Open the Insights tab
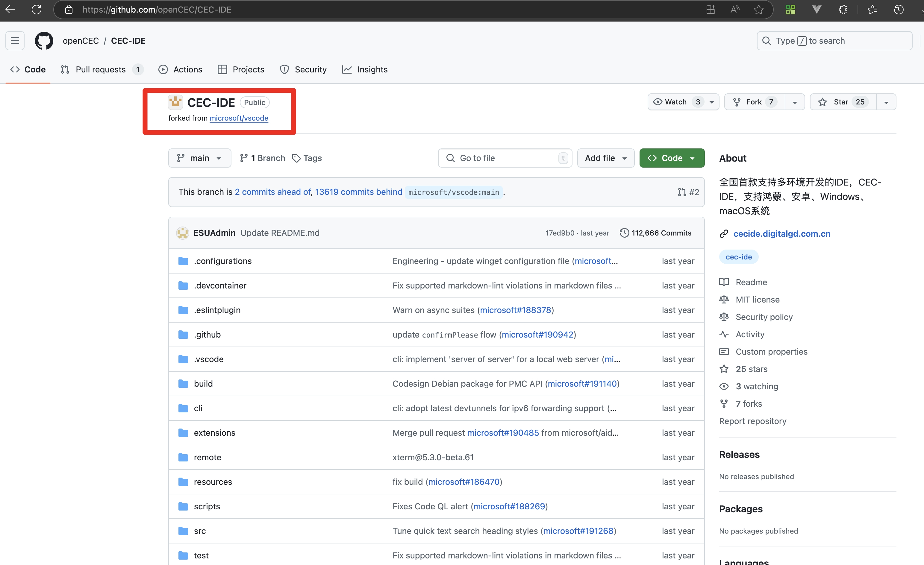 364,69
